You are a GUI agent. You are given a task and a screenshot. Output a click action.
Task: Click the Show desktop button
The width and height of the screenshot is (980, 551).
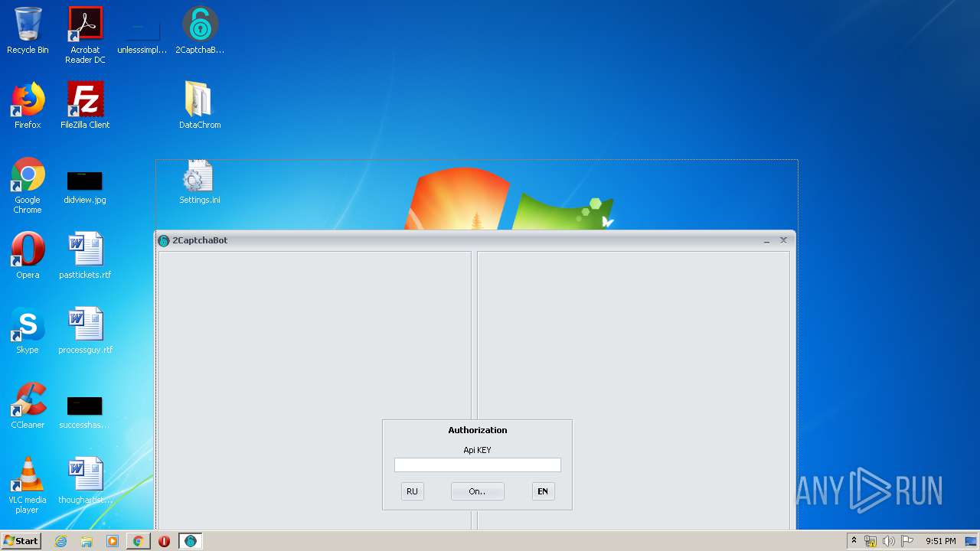[972, 541]
